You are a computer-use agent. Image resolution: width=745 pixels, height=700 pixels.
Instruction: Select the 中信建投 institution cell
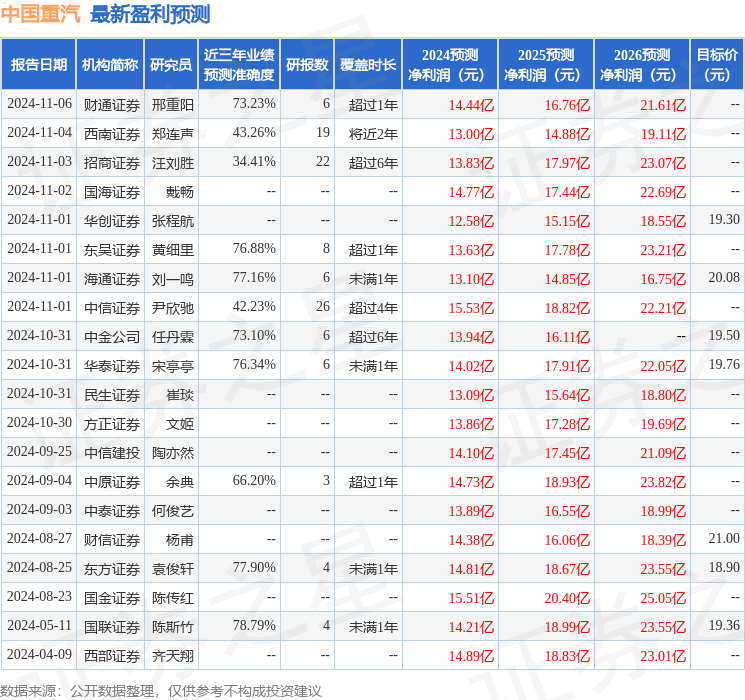coord(112,452)
